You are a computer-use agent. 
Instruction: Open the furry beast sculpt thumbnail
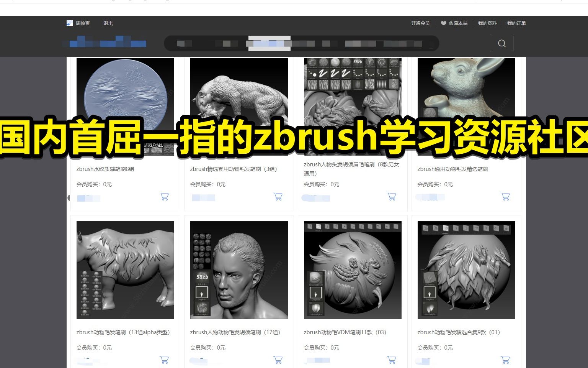239,107
